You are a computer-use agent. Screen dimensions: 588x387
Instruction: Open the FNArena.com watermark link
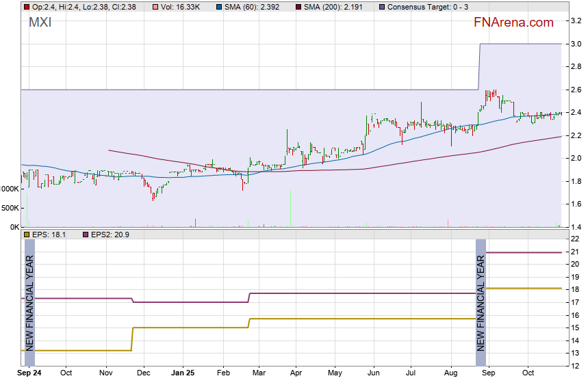513,23
